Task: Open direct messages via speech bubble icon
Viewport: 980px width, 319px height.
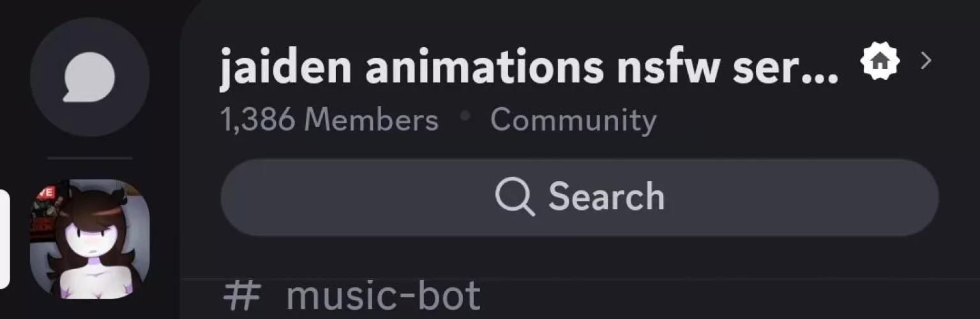Action: point(89,77)
